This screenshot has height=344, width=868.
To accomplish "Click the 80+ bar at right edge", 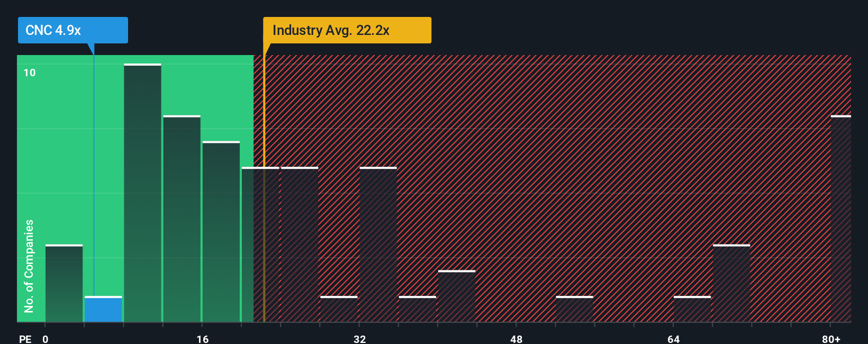I will (x=841, y=219).
